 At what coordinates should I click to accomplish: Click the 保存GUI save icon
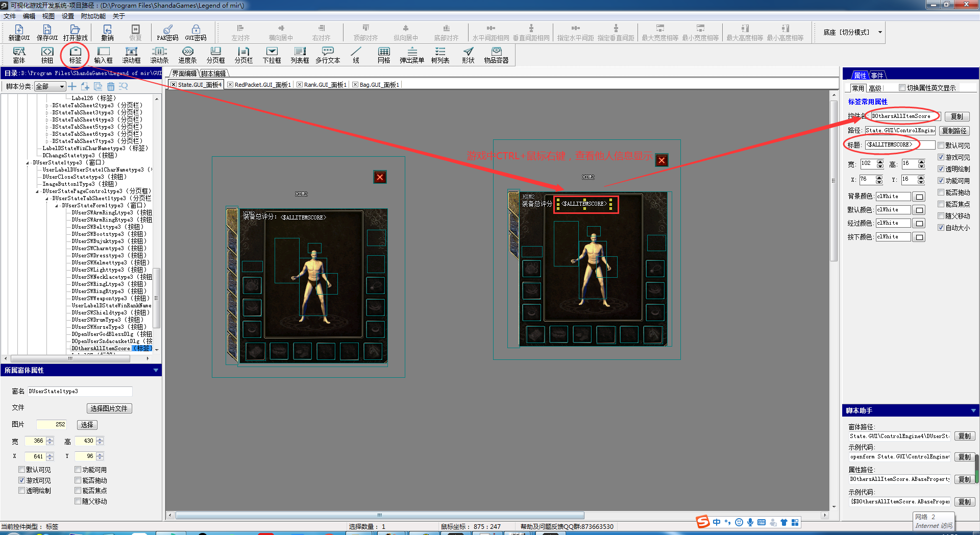[47, 33]
